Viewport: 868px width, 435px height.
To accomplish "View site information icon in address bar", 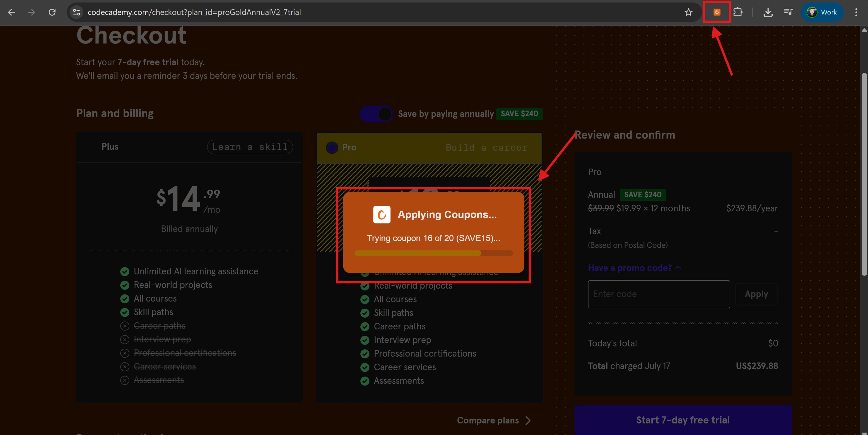I will pos(77,12).
